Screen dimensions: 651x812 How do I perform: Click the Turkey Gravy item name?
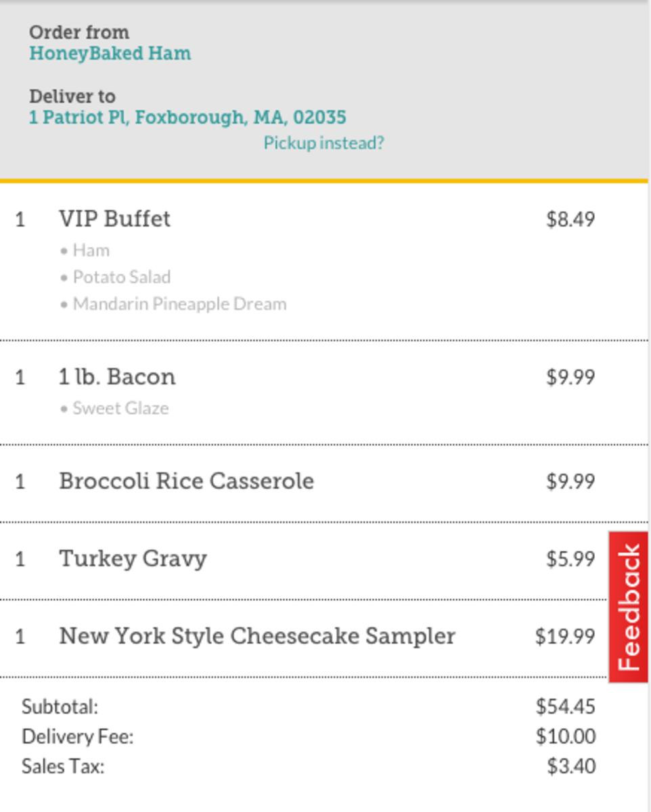click(x=133, y=559)
